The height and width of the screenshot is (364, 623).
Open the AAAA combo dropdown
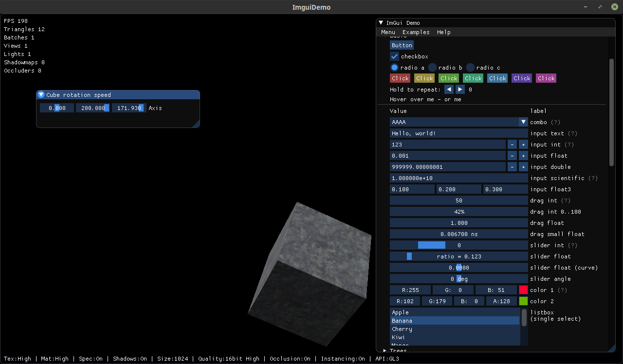click(523, 122)
